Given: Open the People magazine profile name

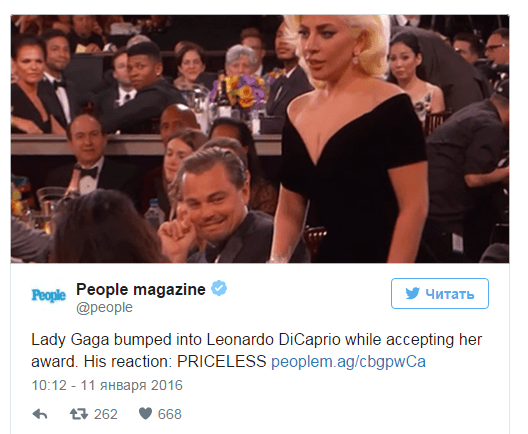Looking at the screenshot, I should [x=141, y=289].
